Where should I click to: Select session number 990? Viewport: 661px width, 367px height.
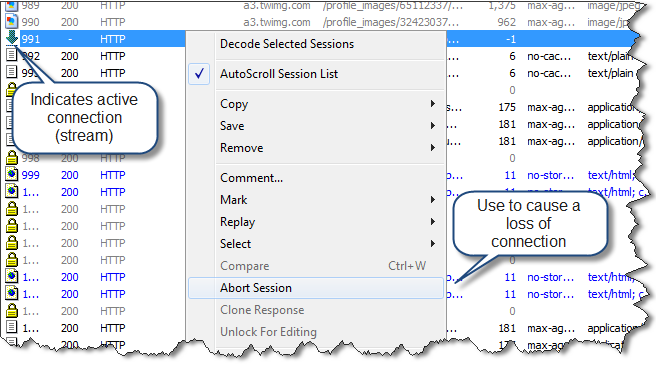(x=30, y=22)
